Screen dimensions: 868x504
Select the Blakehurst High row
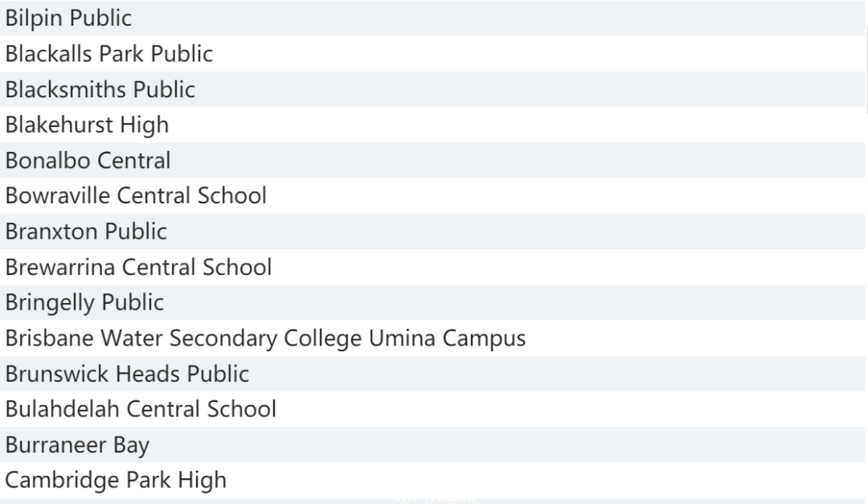point(432,125)
